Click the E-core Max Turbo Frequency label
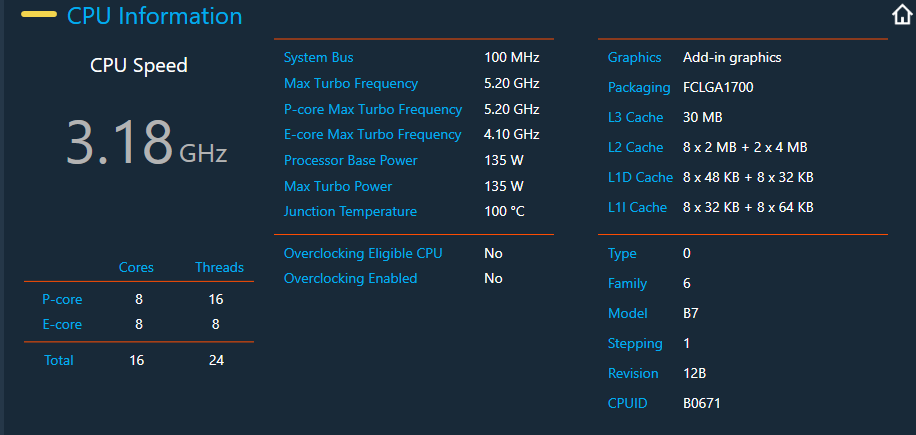Image resolution: width=916 pixels, height=435 pixels. [372, 134]
